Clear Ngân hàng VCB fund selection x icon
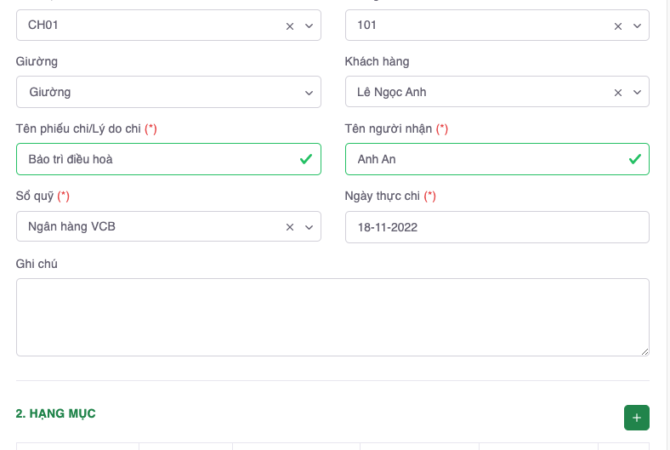This screenshot has height=450, width=670. (290, 227)
